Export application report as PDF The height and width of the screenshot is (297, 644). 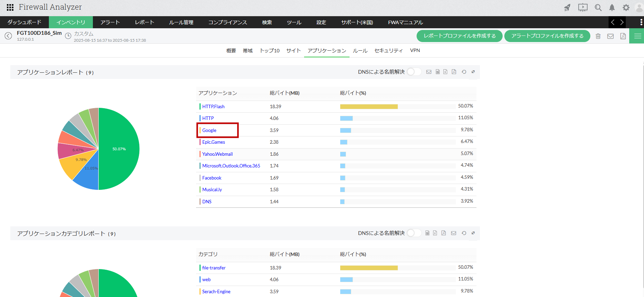tap(454, 72)
